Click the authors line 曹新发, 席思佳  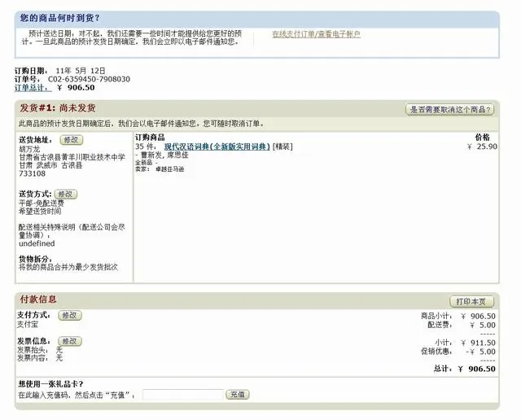click(164, 155)
